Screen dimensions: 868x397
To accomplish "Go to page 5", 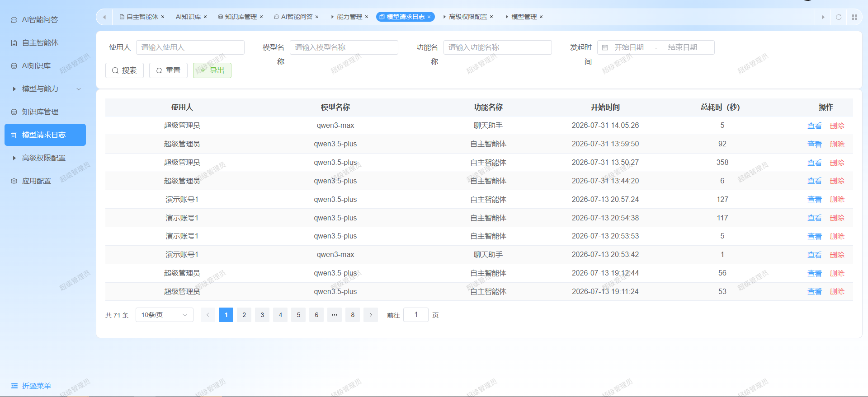I will pyautogui.click(x=298, y=315).
